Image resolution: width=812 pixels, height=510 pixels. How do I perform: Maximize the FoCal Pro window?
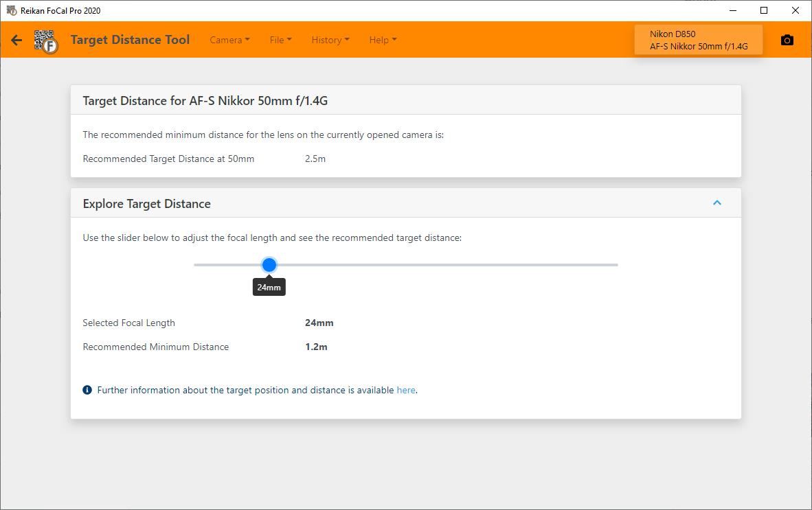[x=764, y=10]
